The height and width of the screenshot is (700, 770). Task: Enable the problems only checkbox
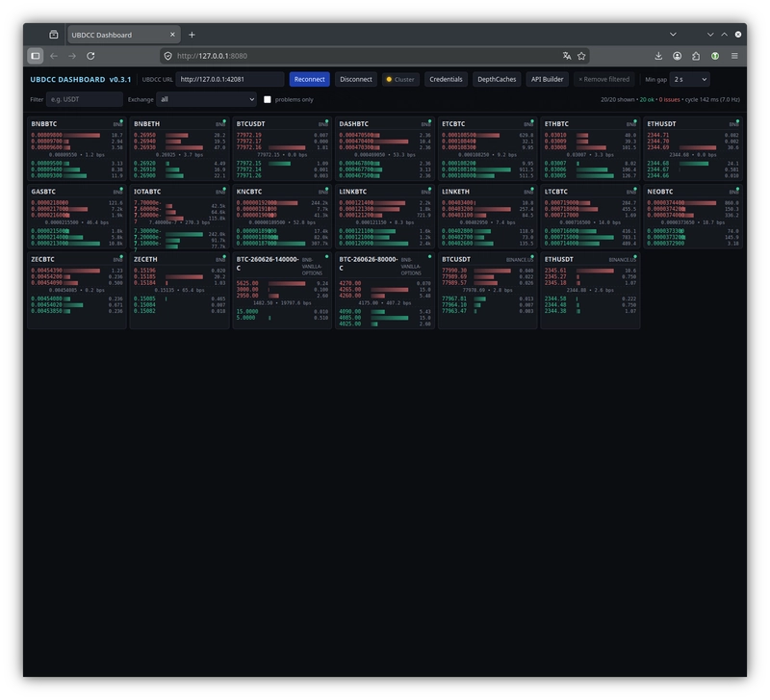(x=268, y=99)
